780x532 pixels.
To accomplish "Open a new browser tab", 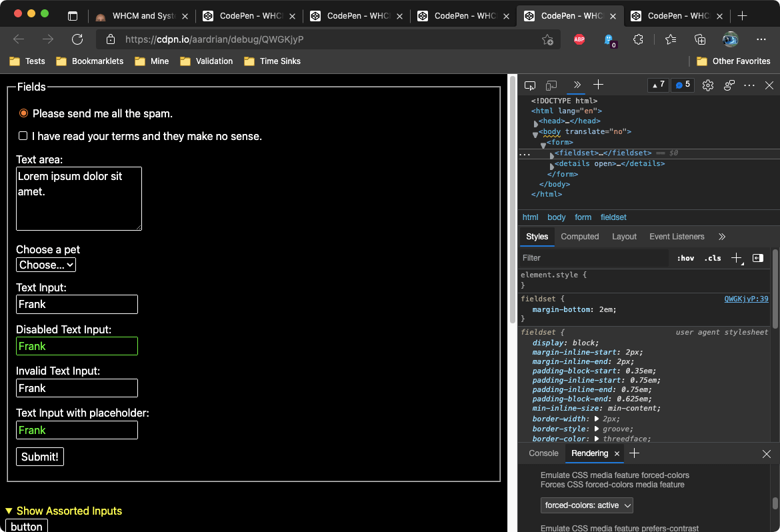I will (742, 16).
